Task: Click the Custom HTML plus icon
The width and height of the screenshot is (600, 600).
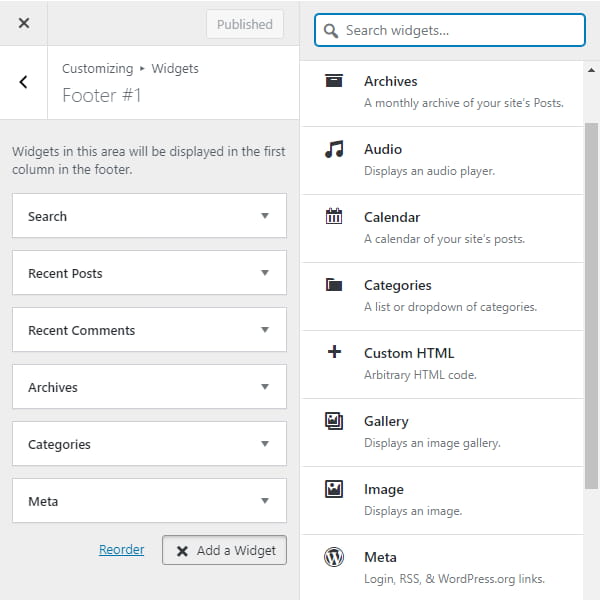Action: click(334, 352)
